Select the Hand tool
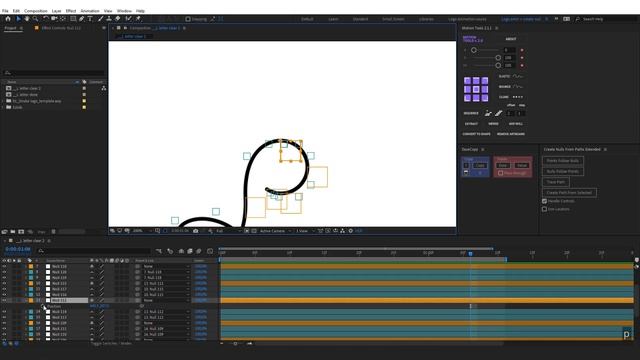Viewport: 640px width, 360px height. (27, 19)
